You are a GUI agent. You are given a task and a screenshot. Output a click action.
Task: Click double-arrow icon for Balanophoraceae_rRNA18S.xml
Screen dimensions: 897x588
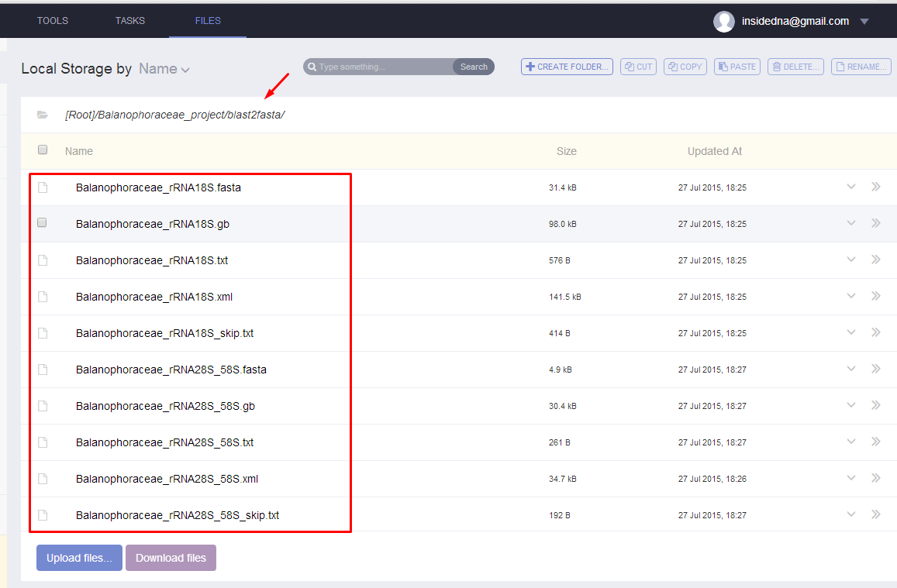(x=876, y=296)
